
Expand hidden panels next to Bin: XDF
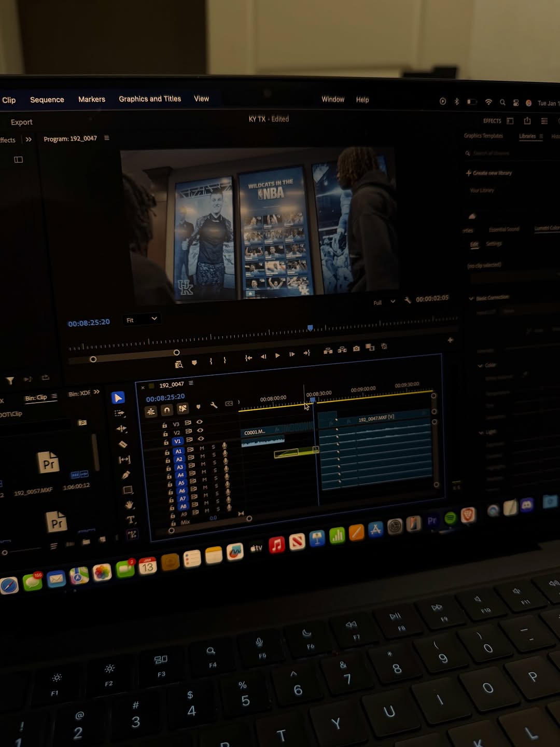click(x=96, y=392)
